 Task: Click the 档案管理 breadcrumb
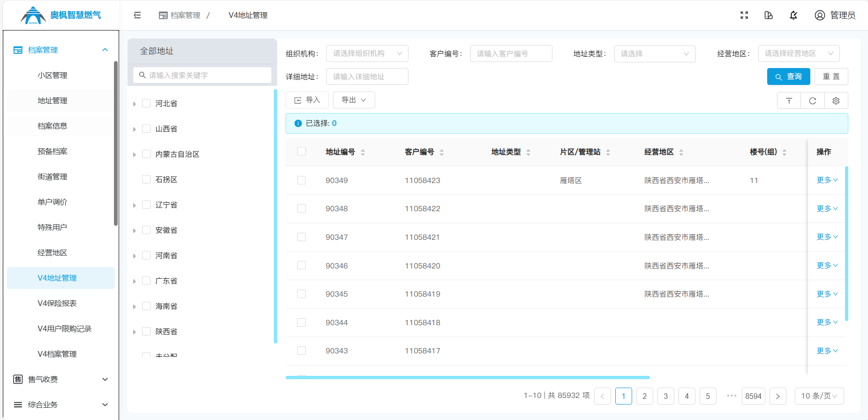coord(180,15)
